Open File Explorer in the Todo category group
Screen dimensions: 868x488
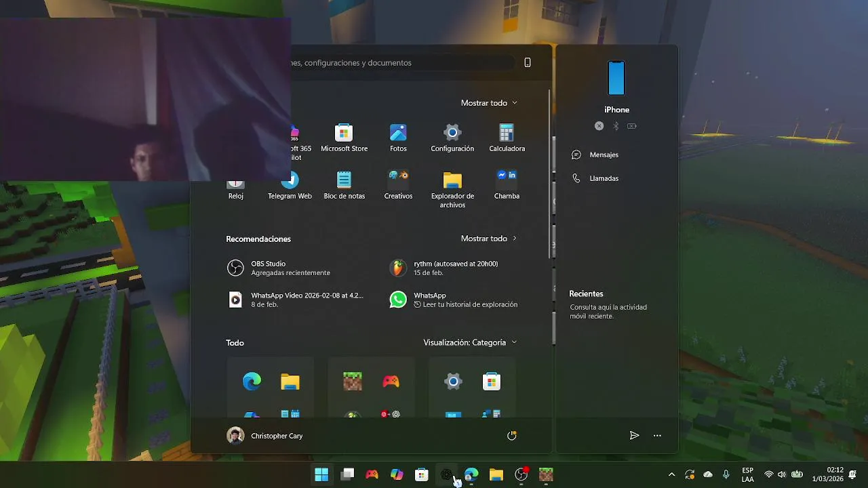[x=290, y=382]
